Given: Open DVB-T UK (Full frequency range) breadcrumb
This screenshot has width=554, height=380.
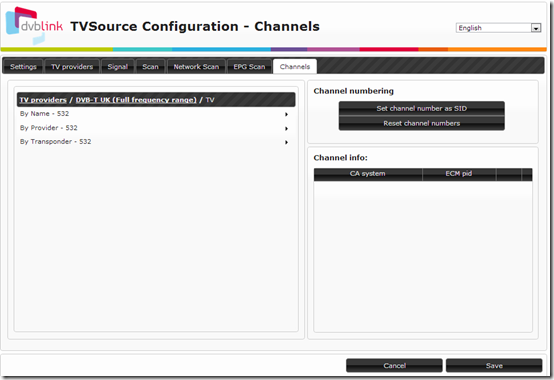Looking at the screenshot, I should 136,100.
